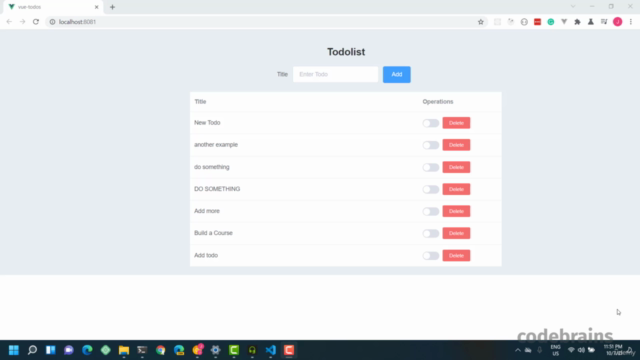Click the Todolist heading
This screenshot has height=360, width=640.
pyautogui.click(x=346, y=52)
